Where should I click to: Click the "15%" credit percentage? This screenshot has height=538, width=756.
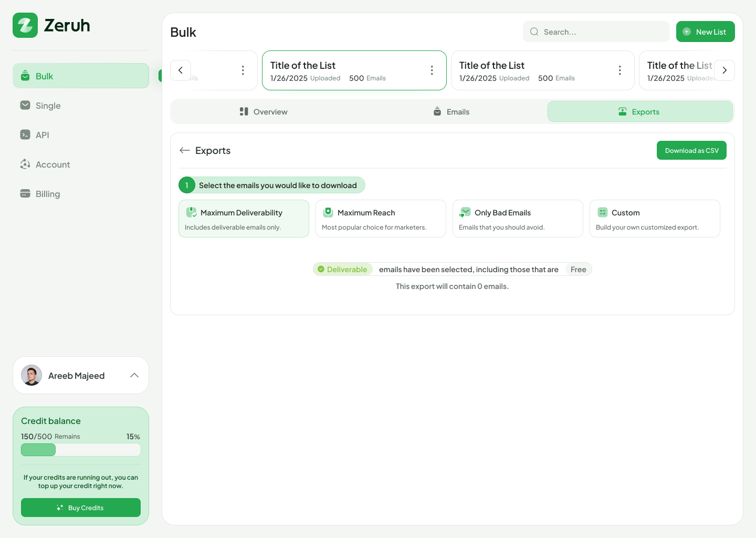click(133, 437)
